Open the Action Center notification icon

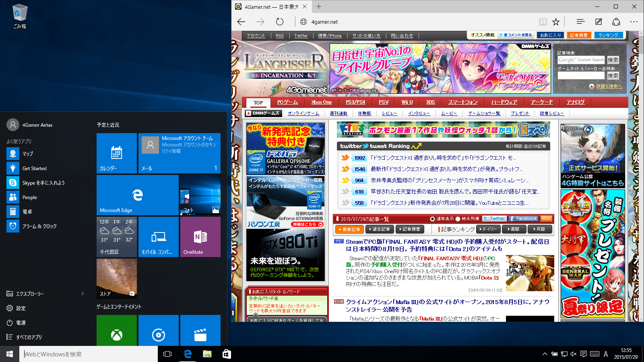click(584, 354)
